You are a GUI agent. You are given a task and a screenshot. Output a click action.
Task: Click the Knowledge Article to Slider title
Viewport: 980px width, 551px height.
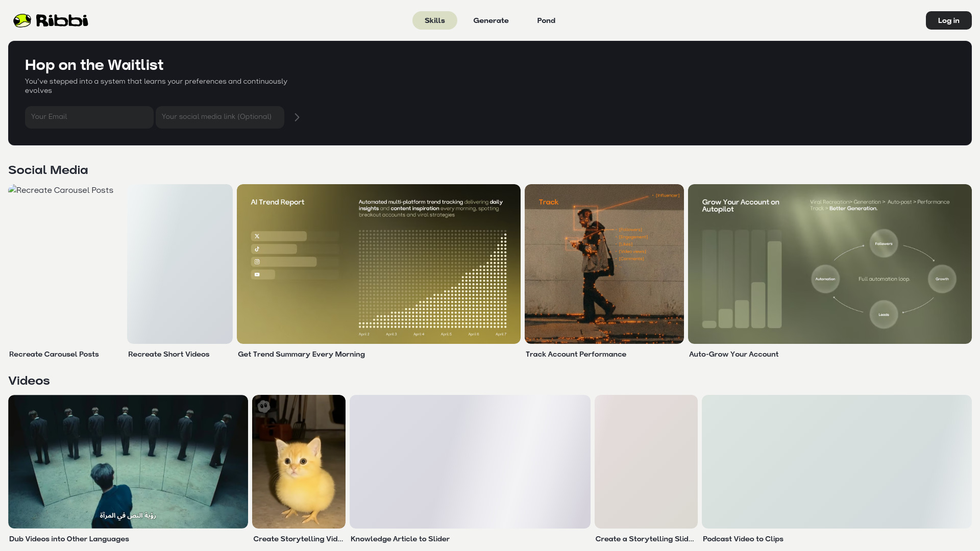400,539
